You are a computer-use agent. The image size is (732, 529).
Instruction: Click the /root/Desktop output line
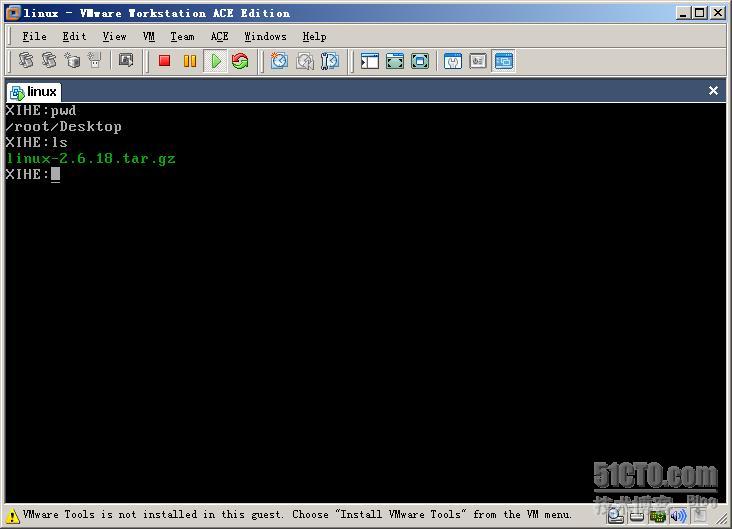[x=63, y=127]
